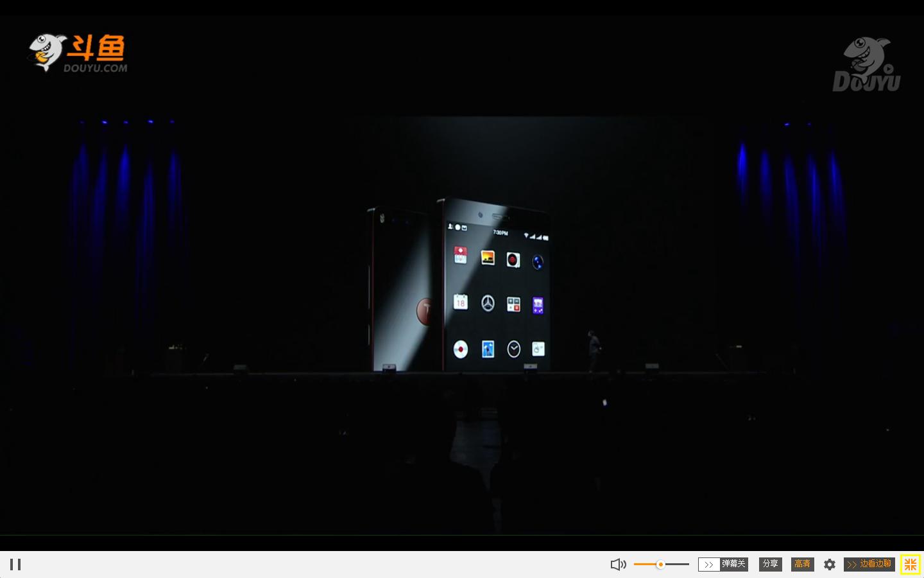Select the Camera app icon on the phone
The image size is (924, 578).
pos(460,349)
